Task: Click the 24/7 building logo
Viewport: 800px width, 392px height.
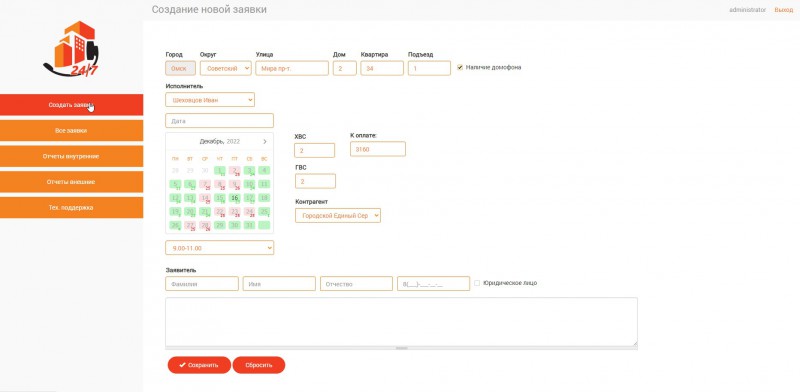Action: point(71,48)
